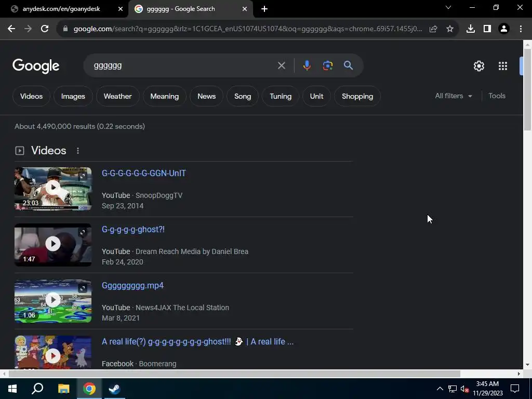Select the Meaning filter chip

(165, 96)
